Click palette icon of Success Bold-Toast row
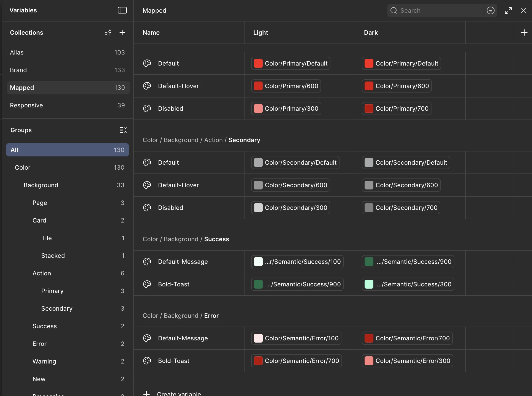Image resolution: width=532 pixels, height=396 pixels. [147, 284]
